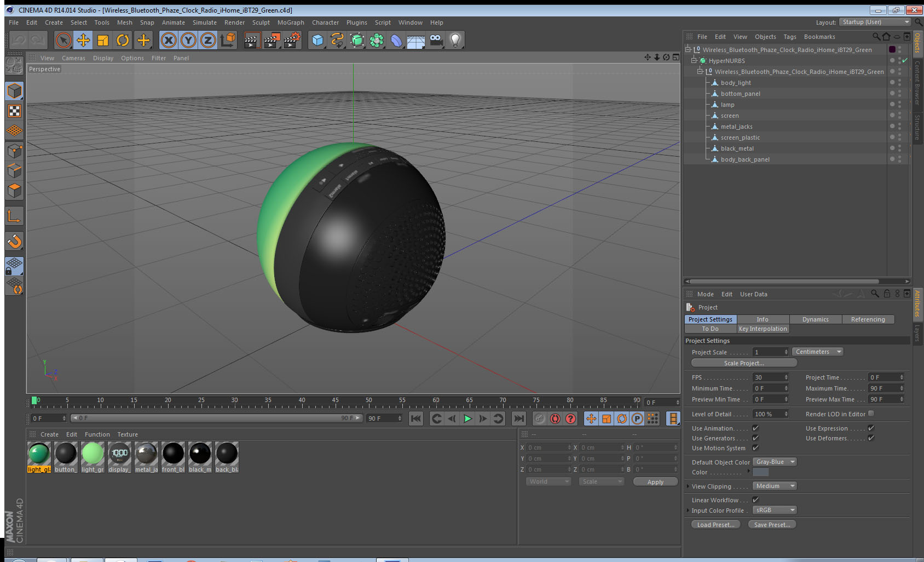Enable Snap with the magnet icon

pos(14,241)
